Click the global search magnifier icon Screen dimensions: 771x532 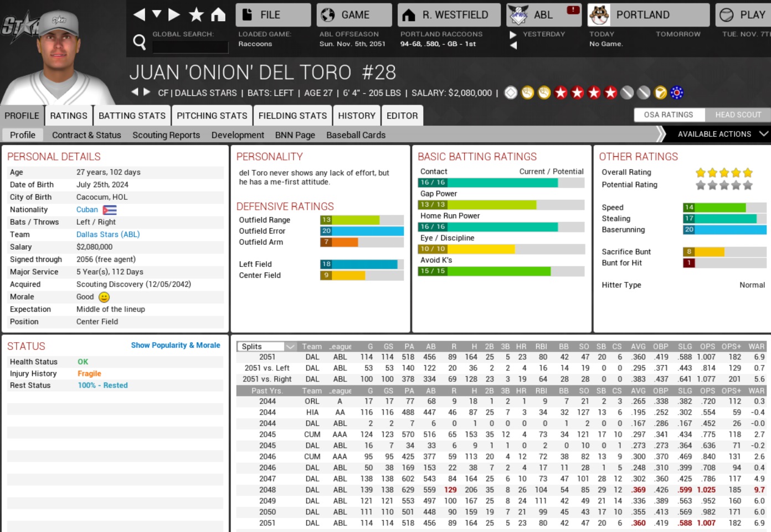pyautogui.click(x=140, y=42)
